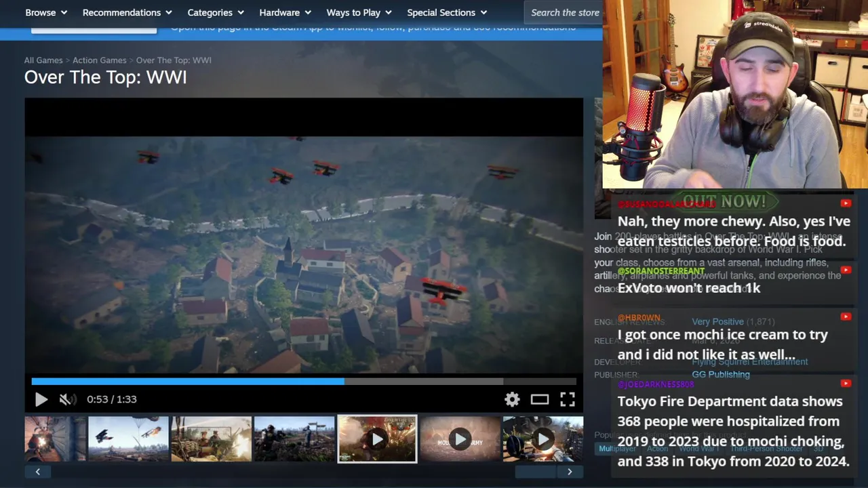Screen dimensions: 868x488
Task: Click YouTube icon on mochi ice cream message
Action: 846,317
